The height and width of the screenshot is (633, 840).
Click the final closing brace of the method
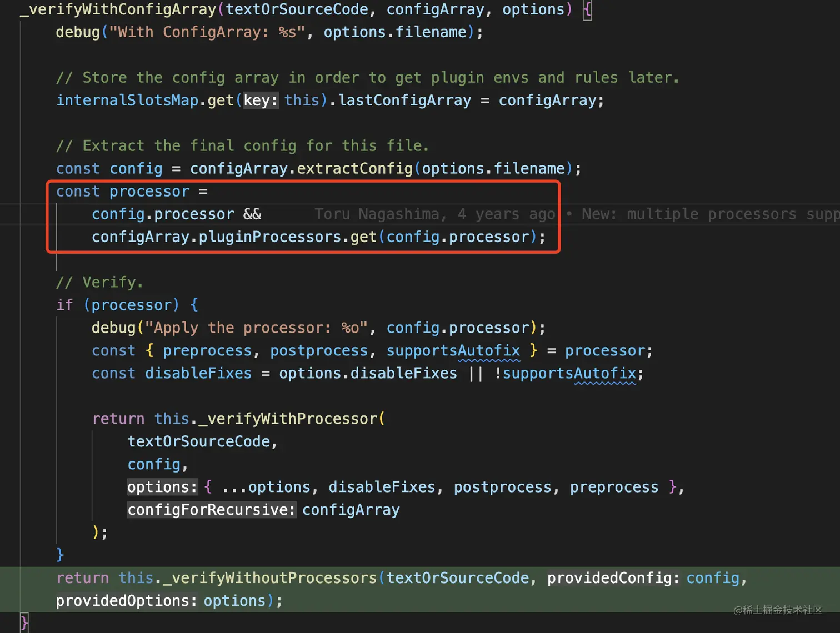pos(24,623)
